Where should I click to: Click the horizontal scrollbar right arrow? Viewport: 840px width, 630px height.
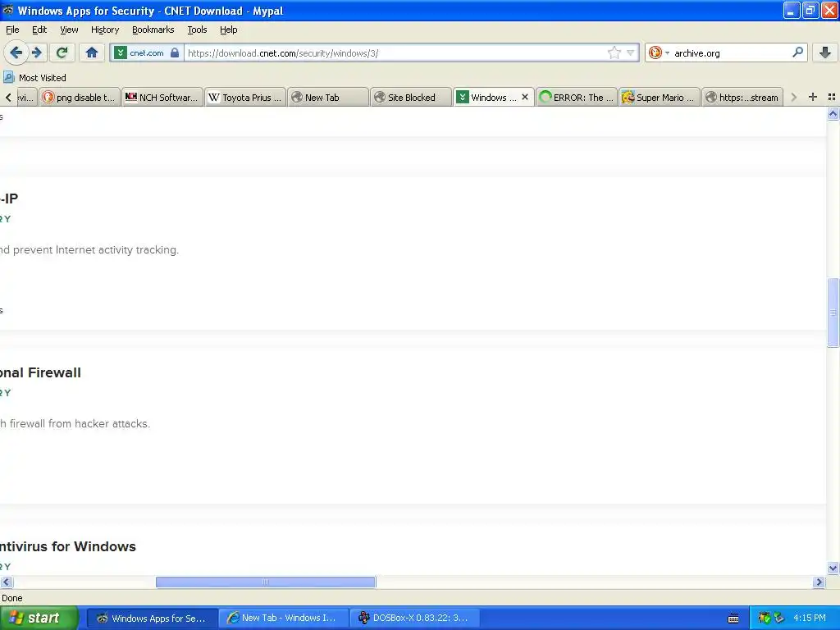tap(819, 582)
